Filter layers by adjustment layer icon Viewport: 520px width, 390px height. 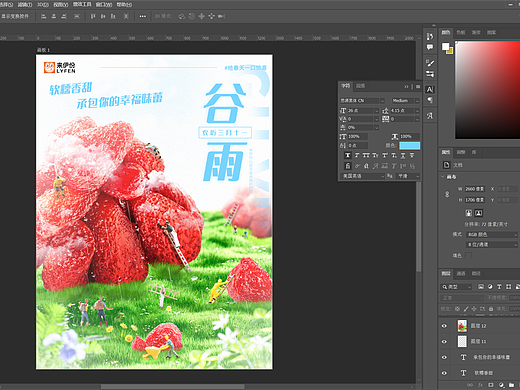tap(490, 287)
